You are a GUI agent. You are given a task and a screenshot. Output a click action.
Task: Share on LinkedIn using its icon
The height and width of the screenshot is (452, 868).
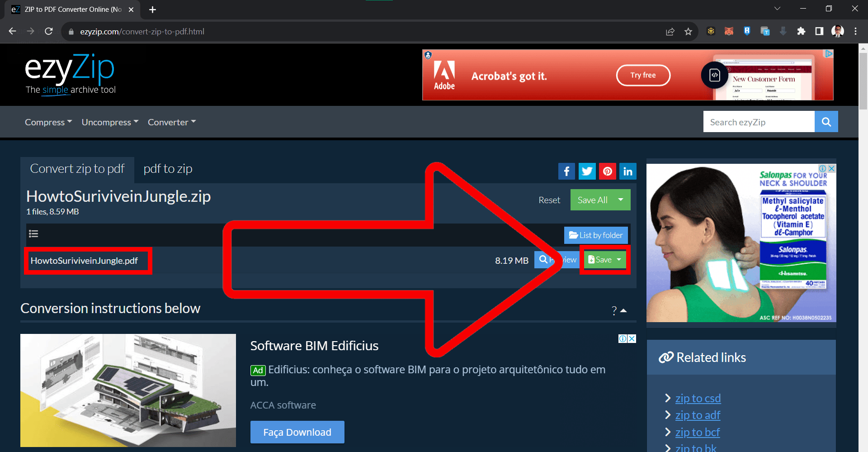click(627, 171)
